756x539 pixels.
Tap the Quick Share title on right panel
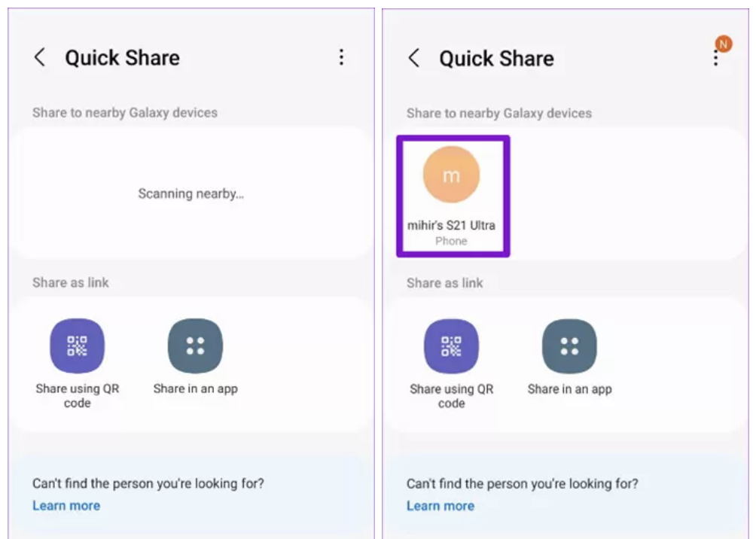coord(498,59)
